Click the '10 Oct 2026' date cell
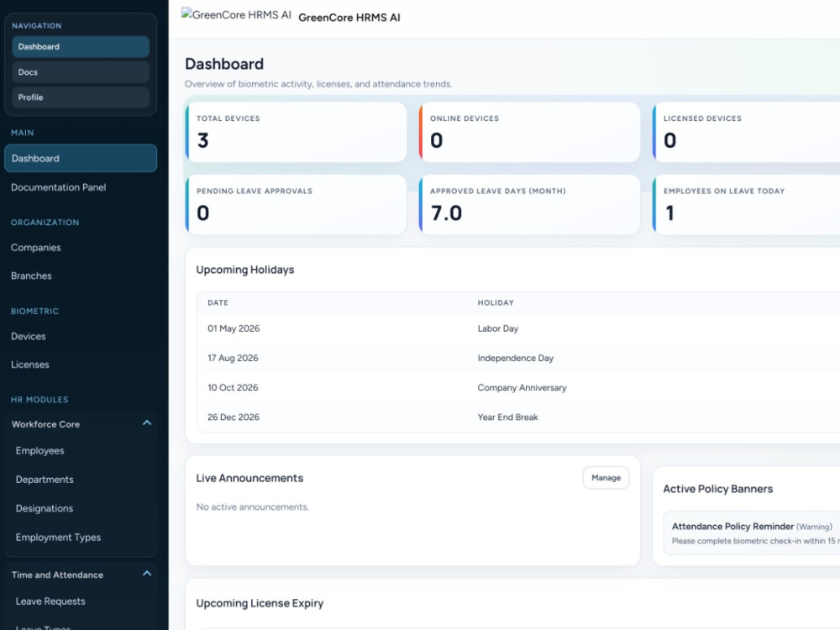 (x=233, y=387)
